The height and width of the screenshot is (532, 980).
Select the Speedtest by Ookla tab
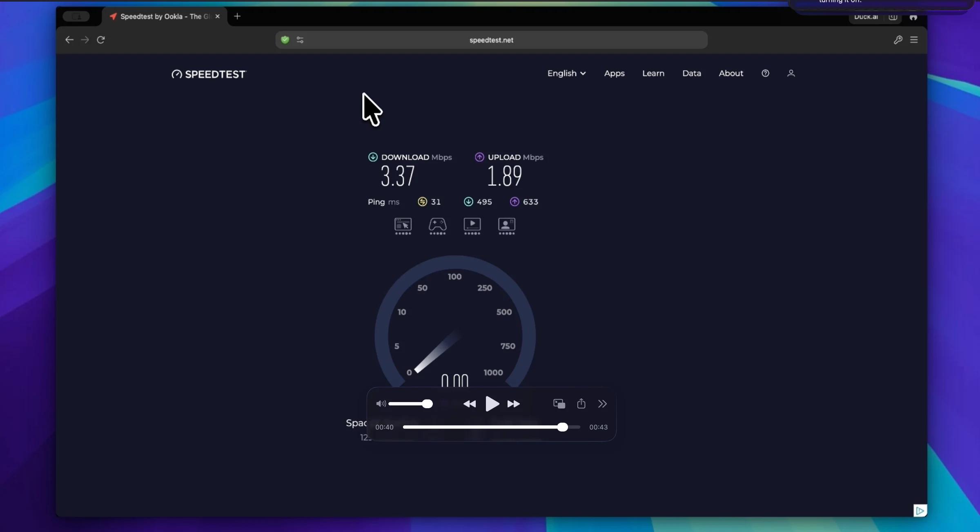pyautogui.click(x=165, y=16)
